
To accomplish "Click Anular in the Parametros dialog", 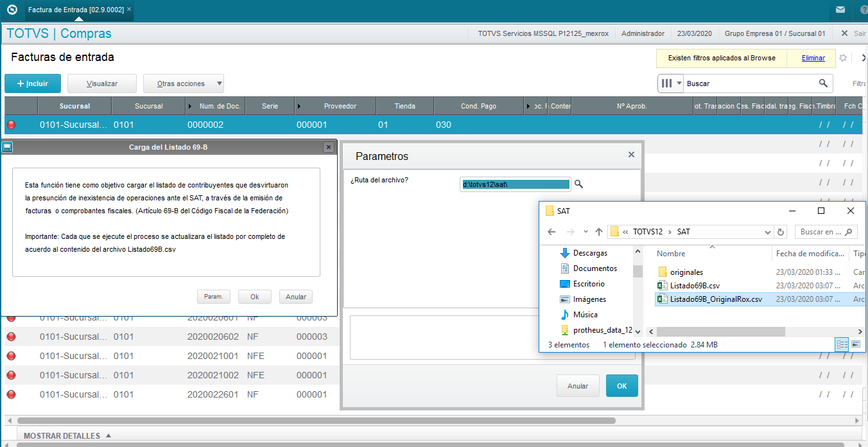I will tap(578, 386).
